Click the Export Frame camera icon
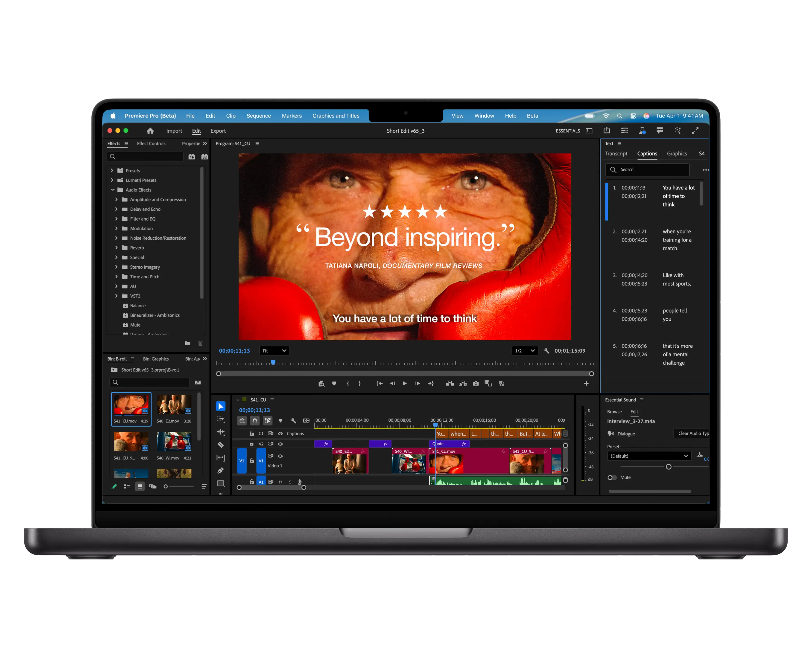 point(476,384)
